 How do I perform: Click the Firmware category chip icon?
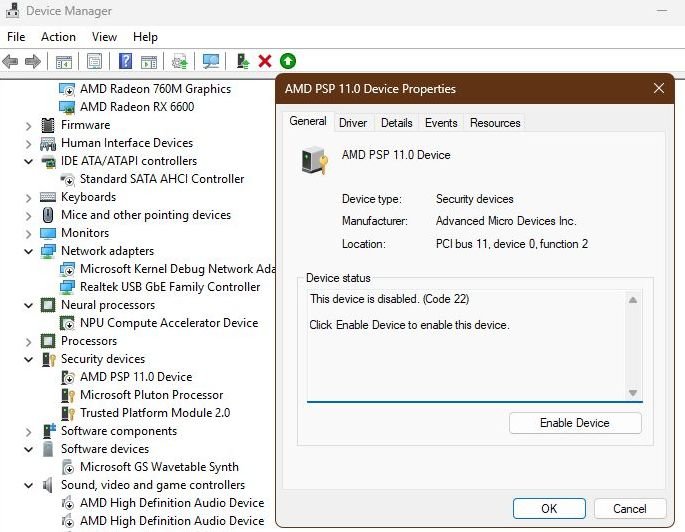point(48,125)
